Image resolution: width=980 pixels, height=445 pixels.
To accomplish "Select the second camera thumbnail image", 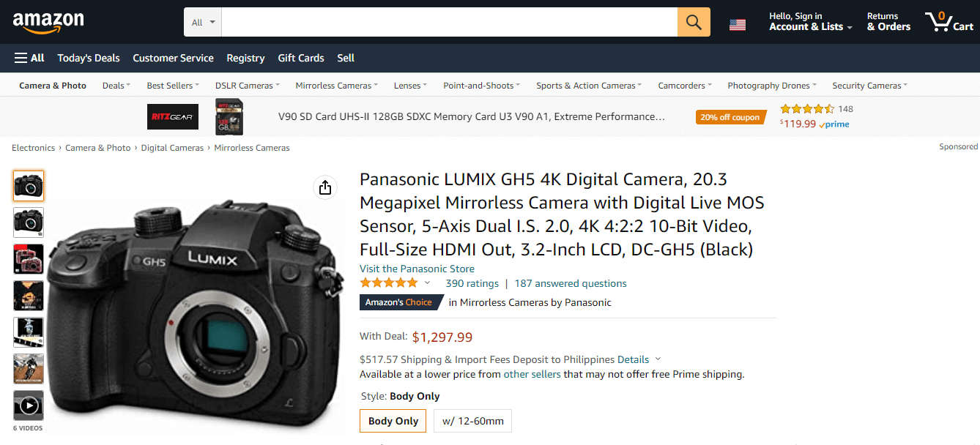I will 29,222.
